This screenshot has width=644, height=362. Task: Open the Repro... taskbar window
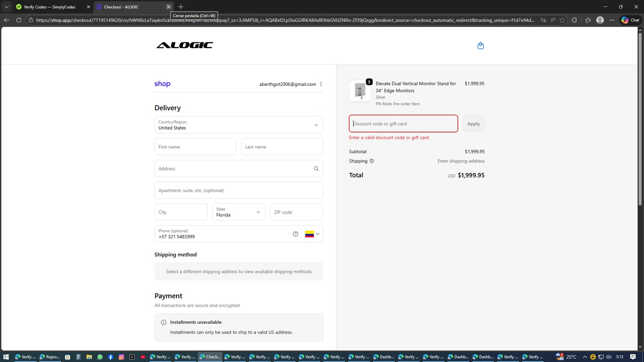[50, 357]
